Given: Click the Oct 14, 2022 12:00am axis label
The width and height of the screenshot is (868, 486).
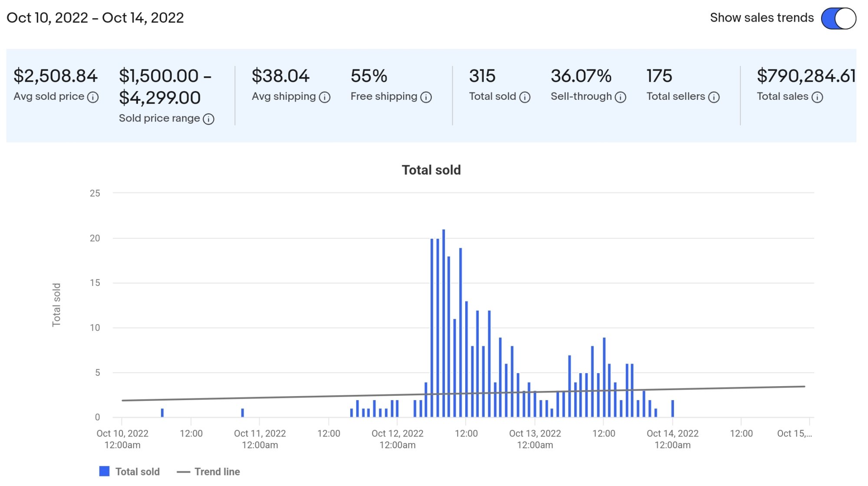Looking at the screenshot, I should (673, 439).
